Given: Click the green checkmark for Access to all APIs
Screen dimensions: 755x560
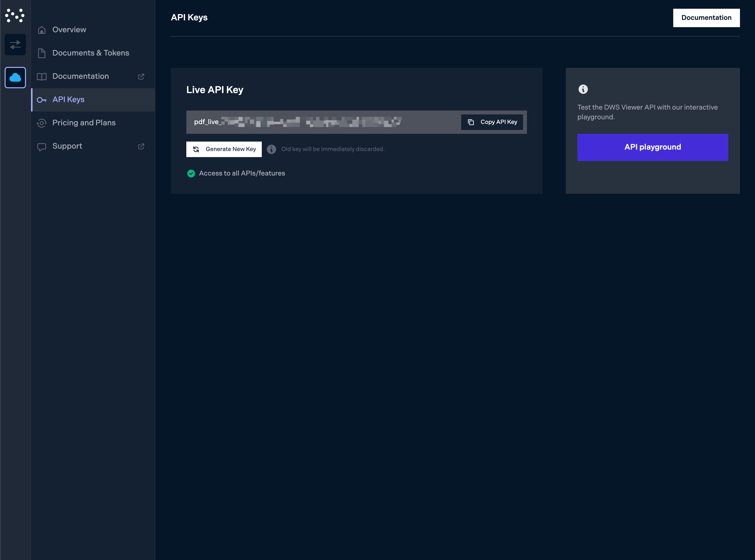Looking at the screenshot, I should click(x=191, y=174).
